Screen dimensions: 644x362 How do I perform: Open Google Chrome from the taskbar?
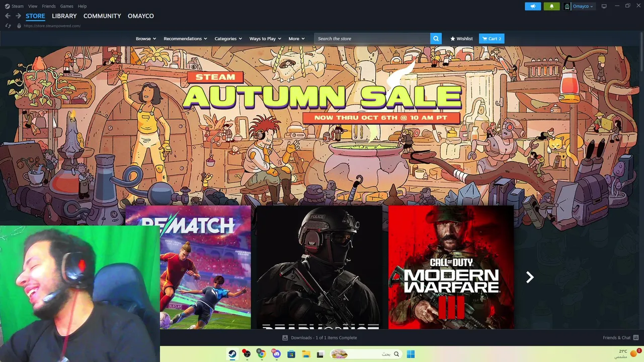pyautogui.click(x=261, y=354)
